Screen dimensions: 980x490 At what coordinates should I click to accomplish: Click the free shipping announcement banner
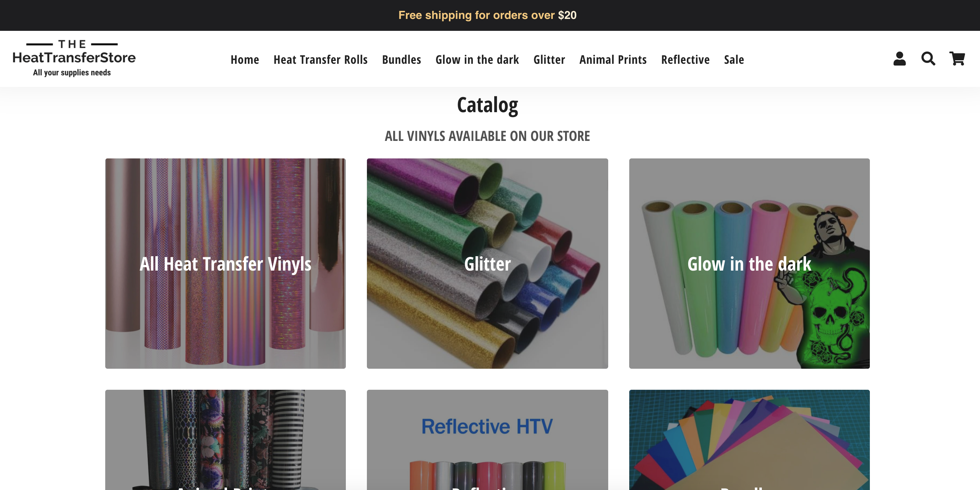tap(487, 15)
